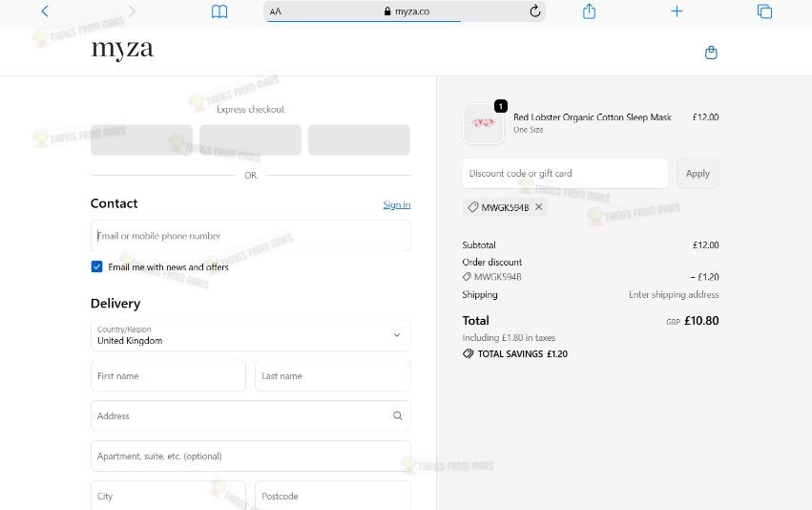Reload the page with the refresh icon
The image size is (812, 510).
pyautogui.click(x=535, y=11)
